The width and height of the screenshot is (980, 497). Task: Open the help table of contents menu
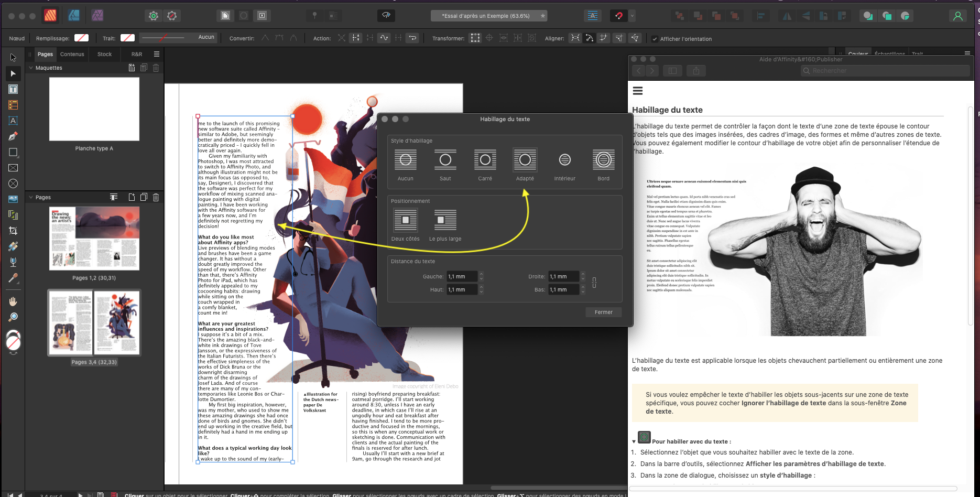pos(638,91)
